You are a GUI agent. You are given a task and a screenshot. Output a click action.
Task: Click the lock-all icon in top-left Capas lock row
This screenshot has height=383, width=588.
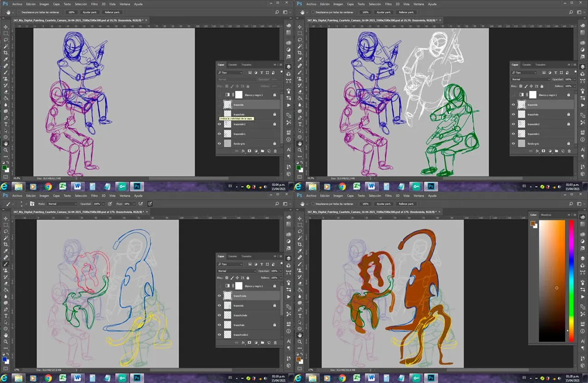(249, 86)
